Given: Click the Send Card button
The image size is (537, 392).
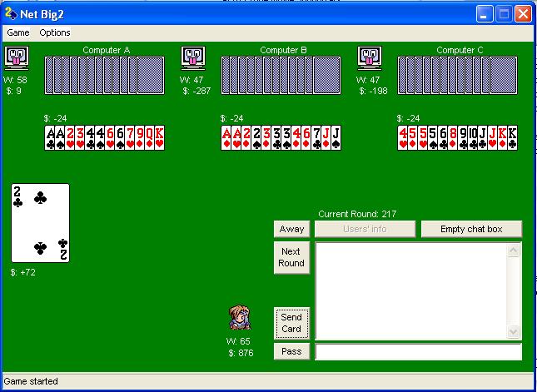Looking at the screenshot, I should (x=291, y=323).
